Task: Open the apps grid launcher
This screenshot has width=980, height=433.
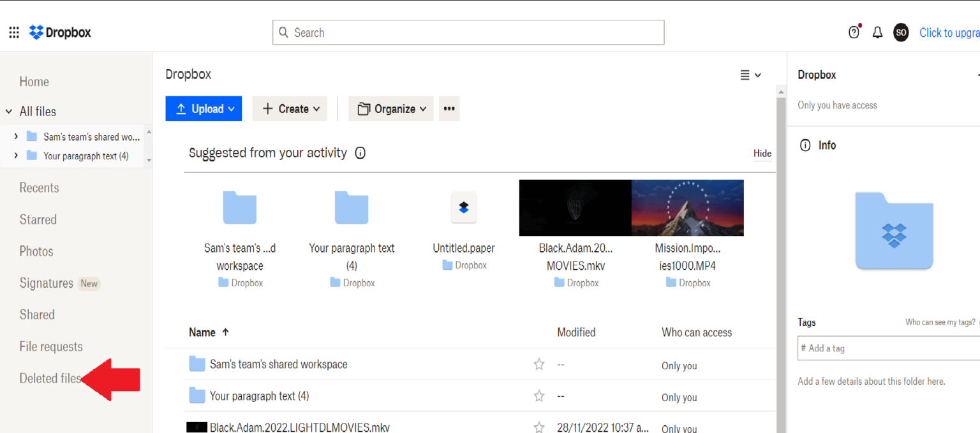Action: (x=13, y=32)
